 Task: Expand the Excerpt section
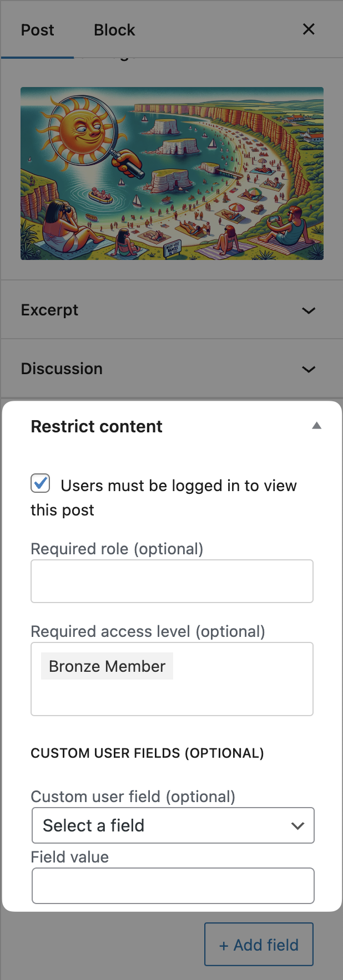click(x=50, y=310)
